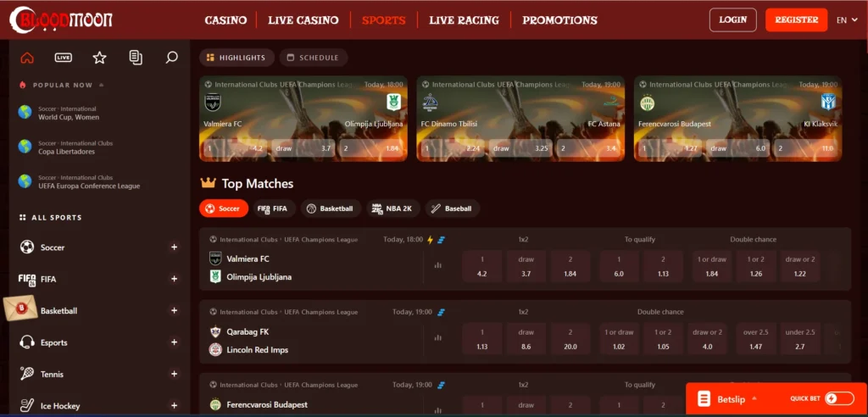Screen dimensions: 868x417
Task: Open the bet history document icon
Action: [136, 58]
